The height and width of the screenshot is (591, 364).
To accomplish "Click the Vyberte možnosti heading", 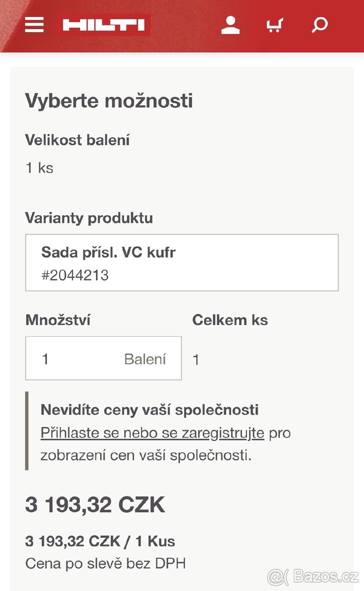I will [x=109, y=100].
